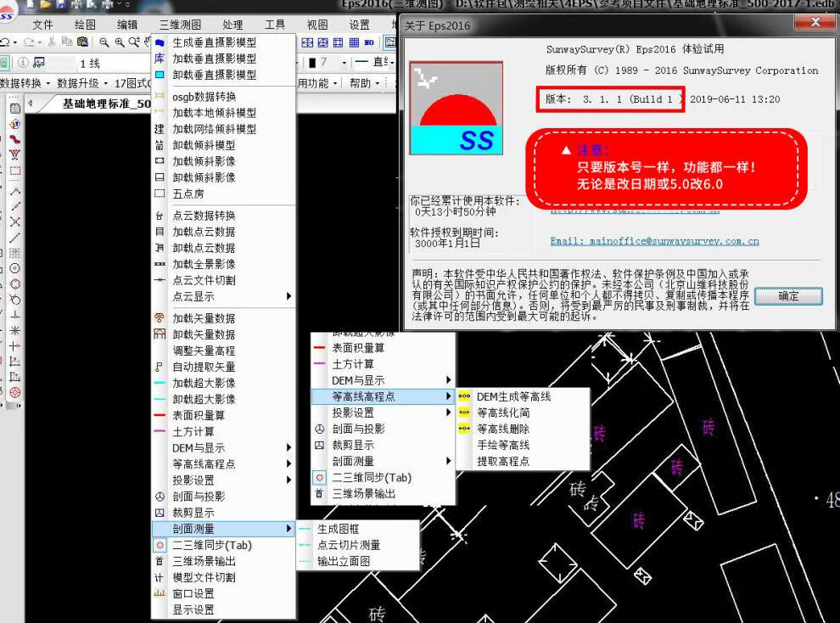Viewport: 840px width, 623px height.
Task: Click the paste clipboard icon in toolbar
Action: click(82, 42)
